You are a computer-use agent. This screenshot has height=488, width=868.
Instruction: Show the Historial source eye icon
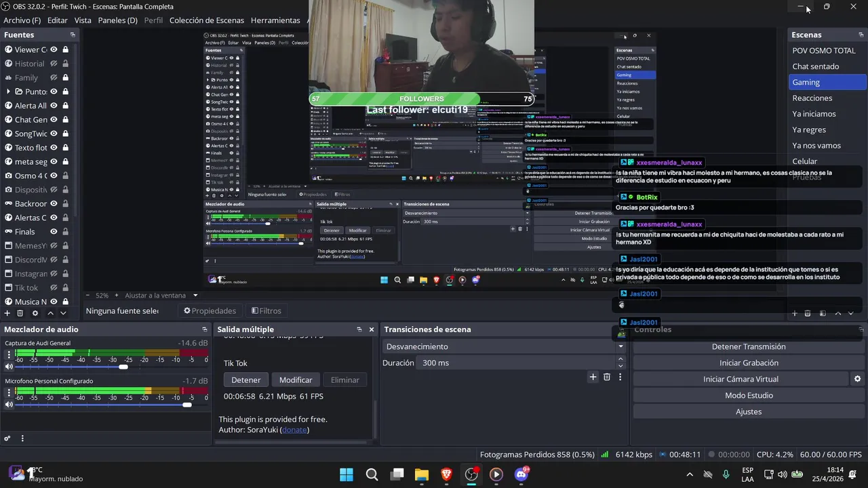(x=54, y=64)
